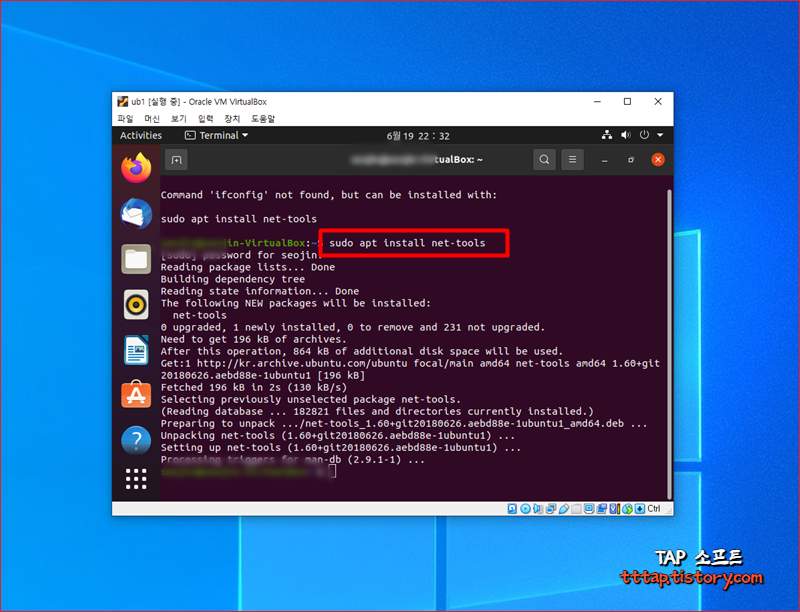Open the Help icon in the dock
Screen dimensions: 800x612
136,440
